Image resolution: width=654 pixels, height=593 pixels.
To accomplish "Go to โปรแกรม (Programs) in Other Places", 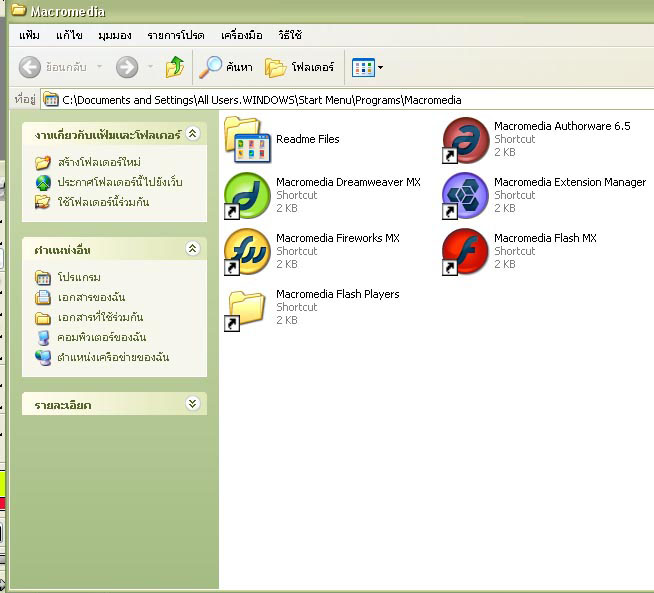I will tap(79, 277).
